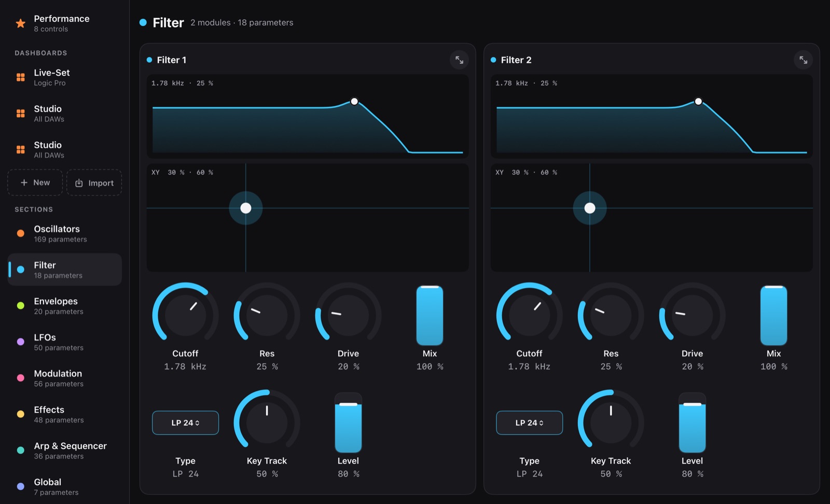The width and height of the screenshot is (830, 504).
Task: Click the Import button
Action: click(94, 183)
